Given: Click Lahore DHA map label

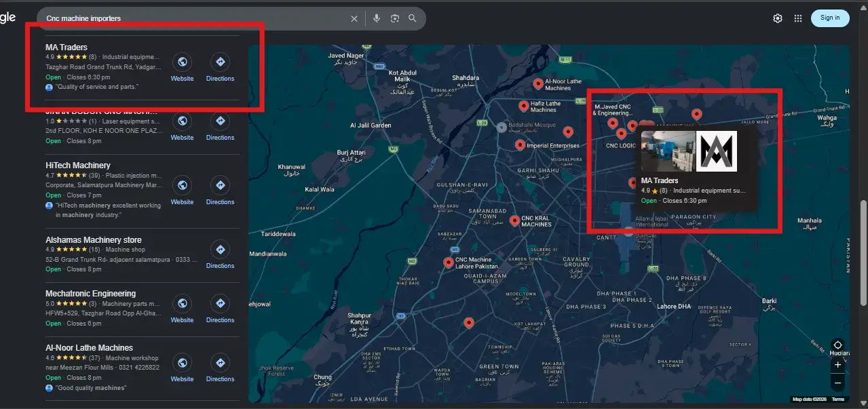Looking at the screenshot, I should (673, 306).
